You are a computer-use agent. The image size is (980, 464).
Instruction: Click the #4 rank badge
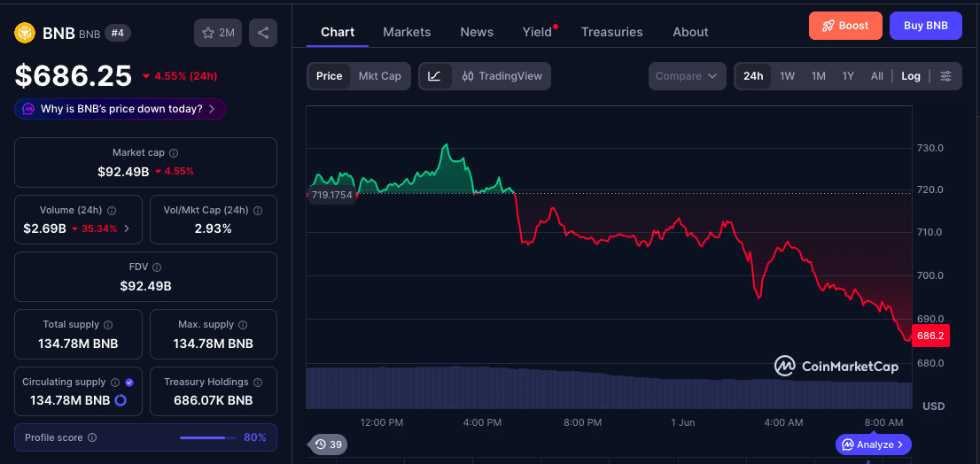pos(118,33)
